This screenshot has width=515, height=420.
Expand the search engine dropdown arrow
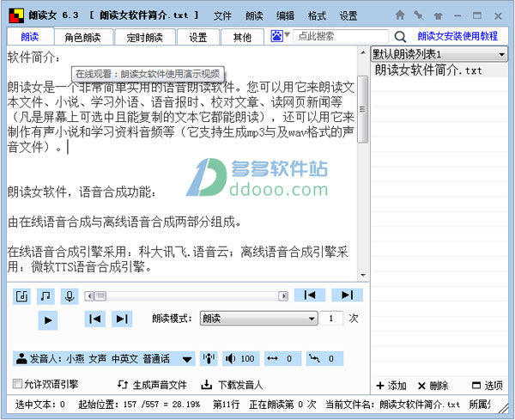[287, 34]
